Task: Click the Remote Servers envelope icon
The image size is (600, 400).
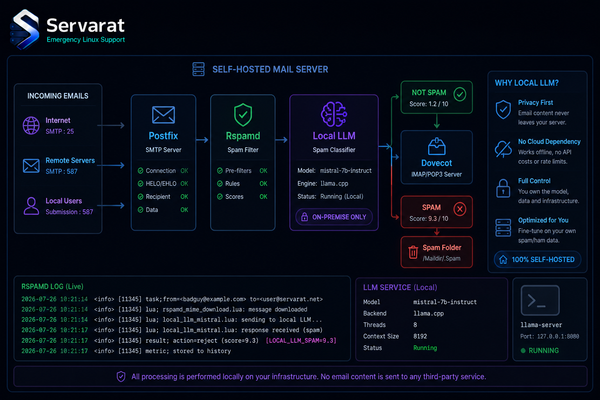Action: [31, 166]
